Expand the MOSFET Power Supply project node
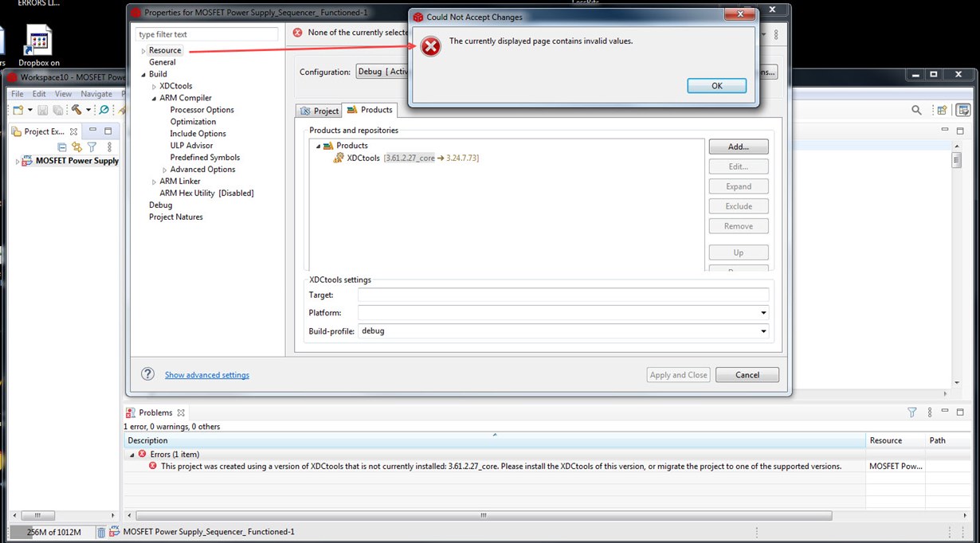The width and height of the screenshot is (980, 543). [18, 162]
